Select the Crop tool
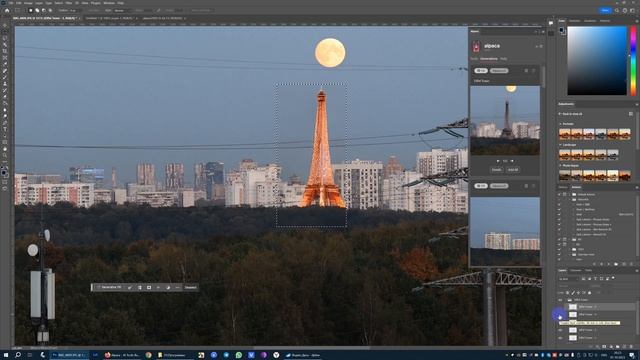Viewport: 640px width, 360px height. [5, 51]
